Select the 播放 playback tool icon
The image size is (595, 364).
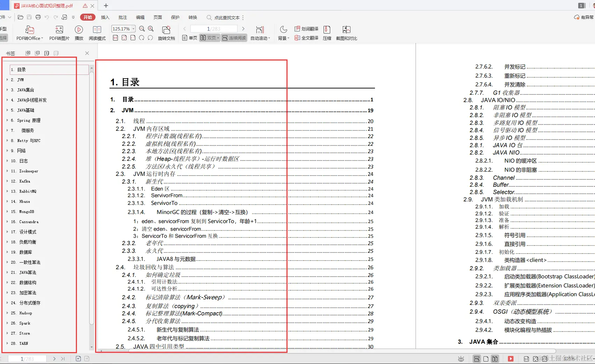(x=79, y=33)
